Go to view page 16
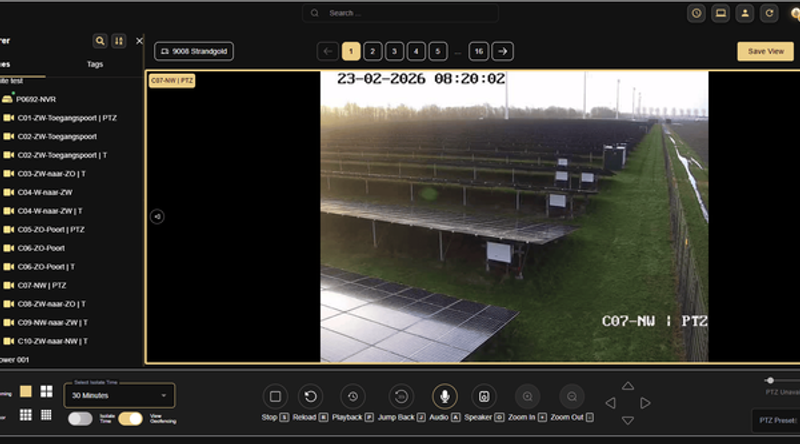800x444 pixels. (479, 51)
